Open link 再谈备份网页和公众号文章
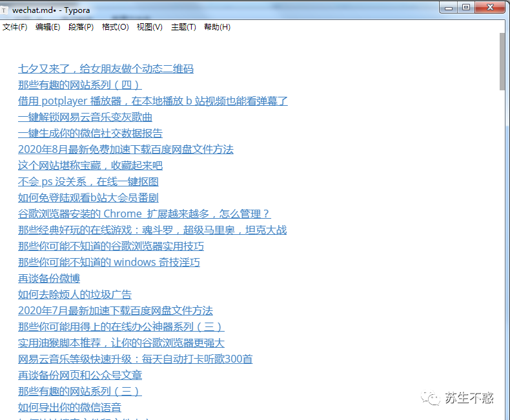The width and height of the screenshot is (510, 420). 80,375
